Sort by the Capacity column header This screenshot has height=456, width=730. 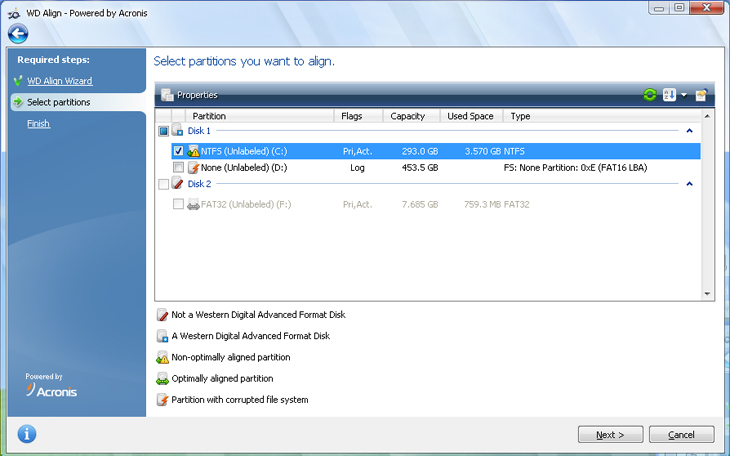click(408, 116)
